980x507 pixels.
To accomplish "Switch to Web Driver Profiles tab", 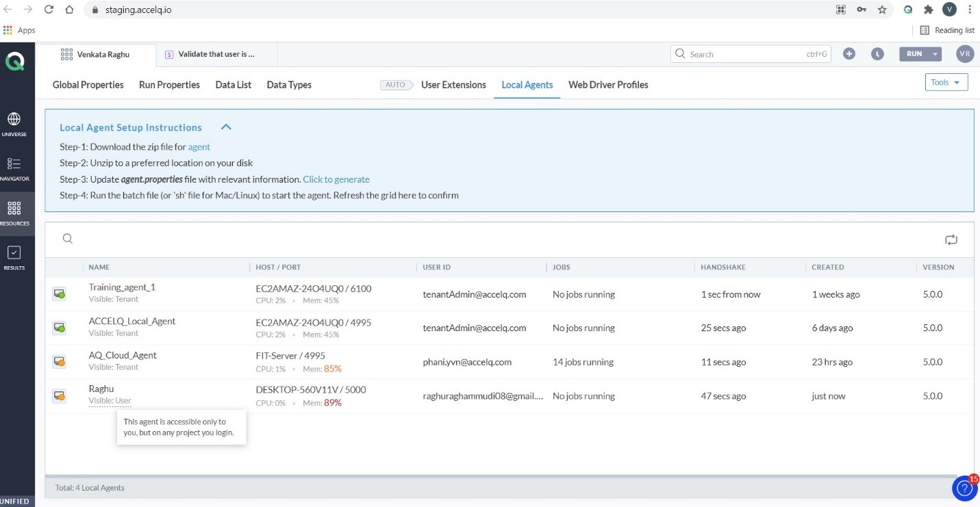I will (608, 85).
